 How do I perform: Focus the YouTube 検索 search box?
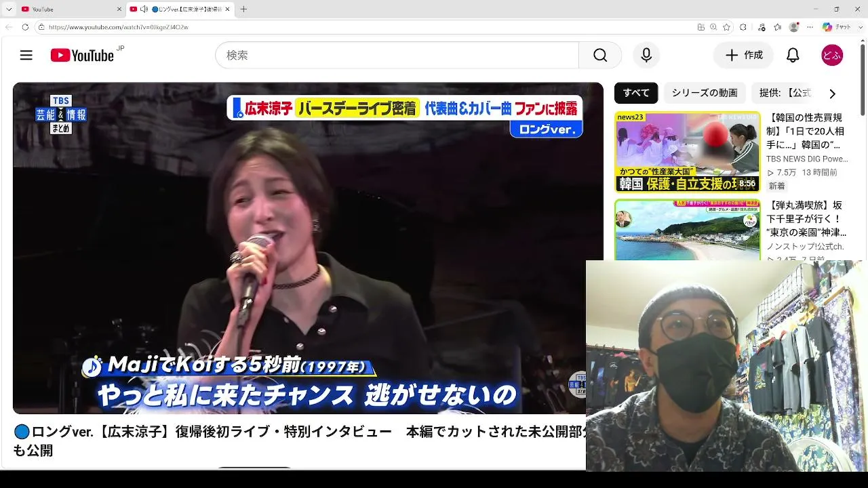point(397,56)
